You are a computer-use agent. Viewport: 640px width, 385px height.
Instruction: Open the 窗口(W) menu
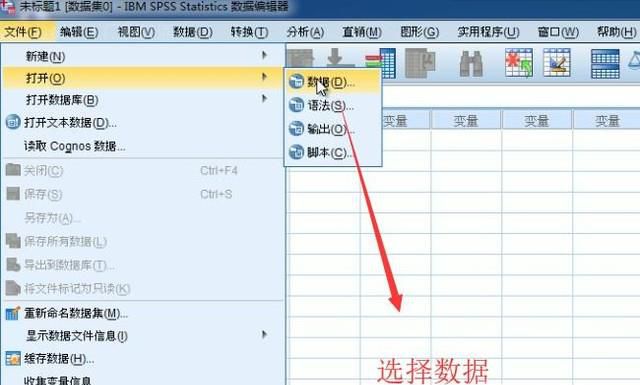[558, 32]
